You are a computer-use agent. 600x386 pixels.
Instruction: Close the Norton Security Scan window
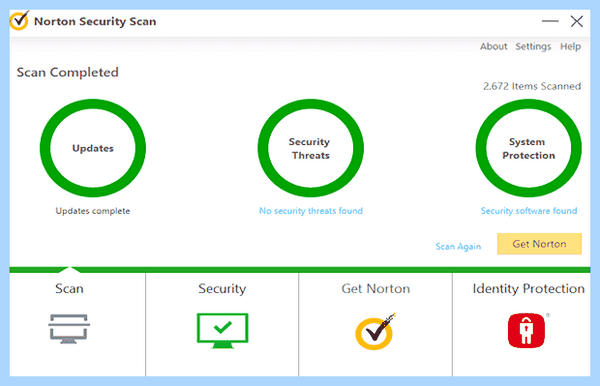[x=577, y=21]
